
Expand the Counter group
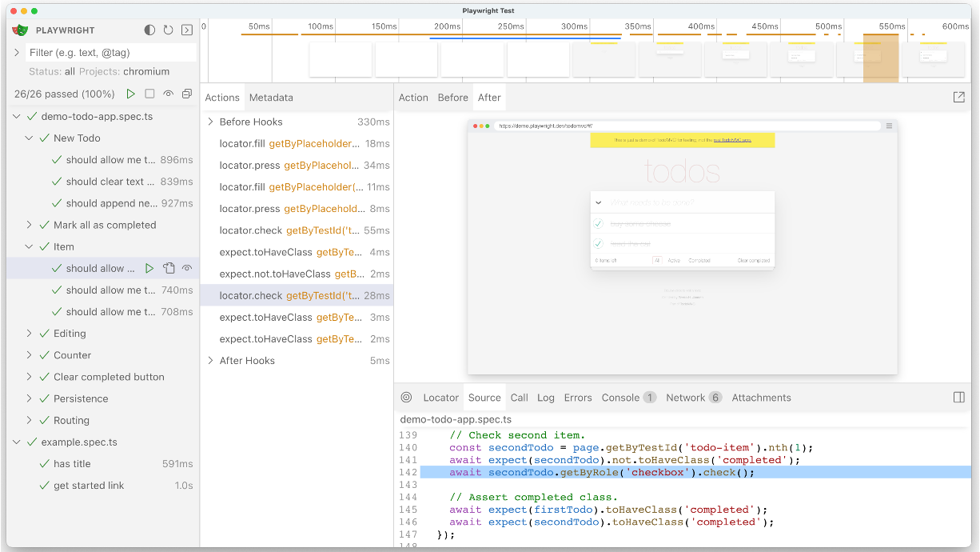click(30, 355)
